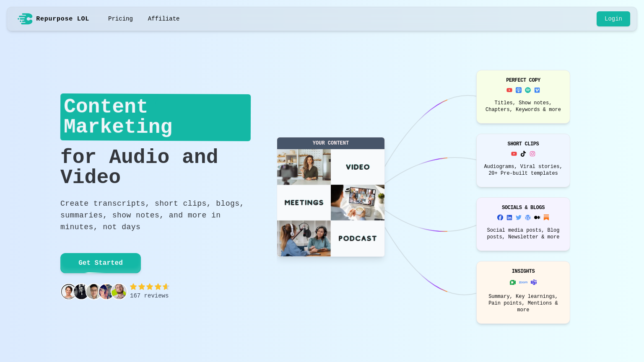This screenshot has width=644, height=362.
Task: Click the Facebook icon in Socials & Blogs
Action: click(x=500, y=217)
